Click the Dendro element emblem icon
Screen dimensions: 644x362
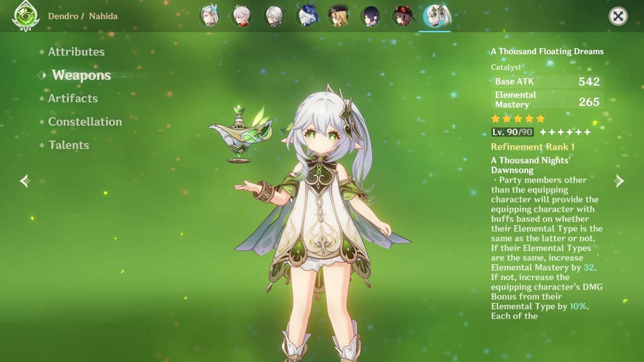(x=25, y=16)
